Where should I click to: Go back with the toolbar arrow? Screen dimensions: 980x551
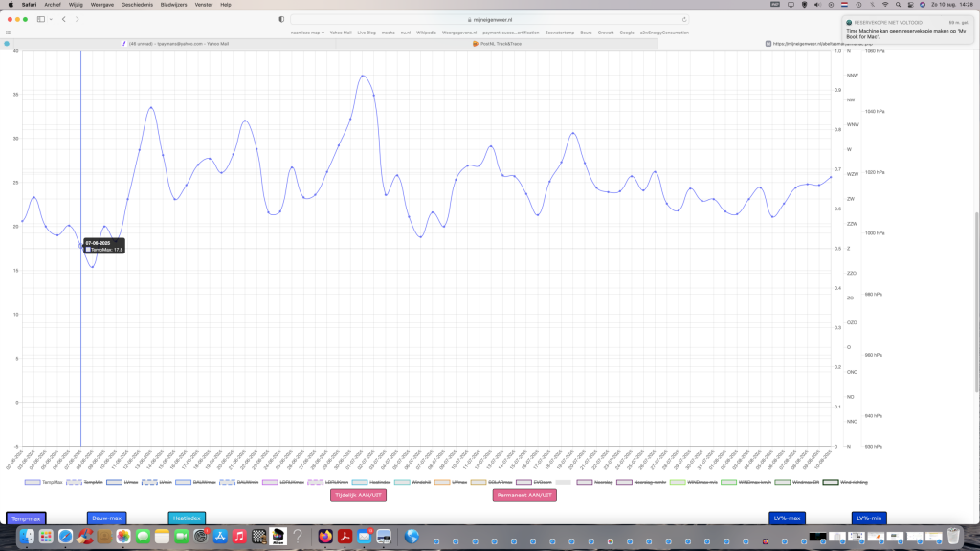[64, 19]
